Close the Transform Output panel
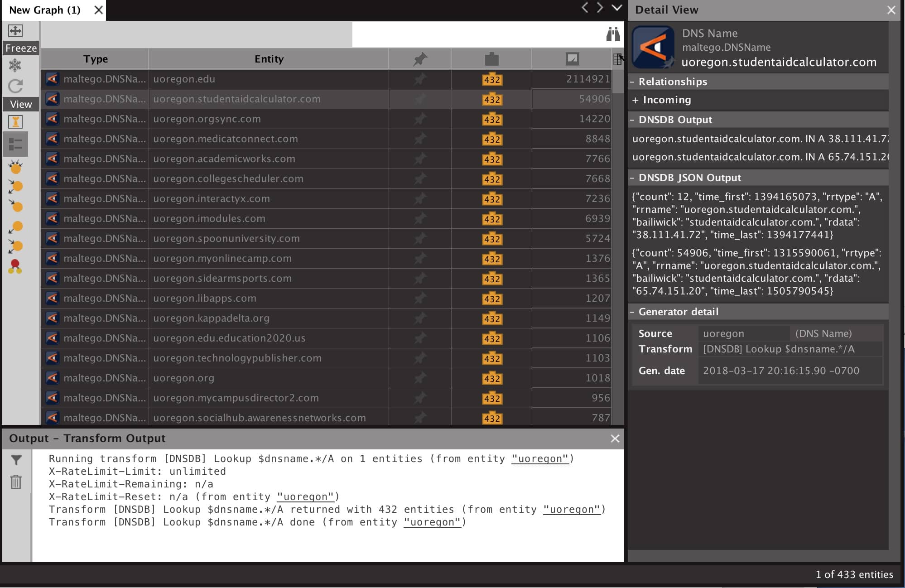905x588 pixels. (x=615, y=439)
